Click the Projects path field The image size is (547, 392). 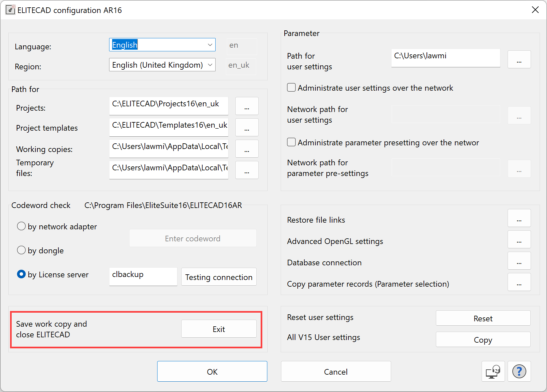click(169, 106)
